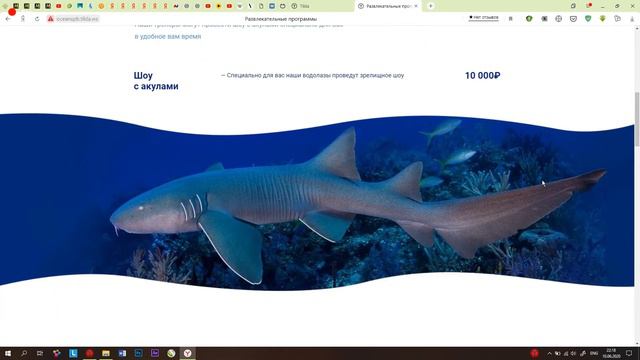Click the red warning site-security icon
Viewport: 640px width, 360px height.
coord(50,19)
